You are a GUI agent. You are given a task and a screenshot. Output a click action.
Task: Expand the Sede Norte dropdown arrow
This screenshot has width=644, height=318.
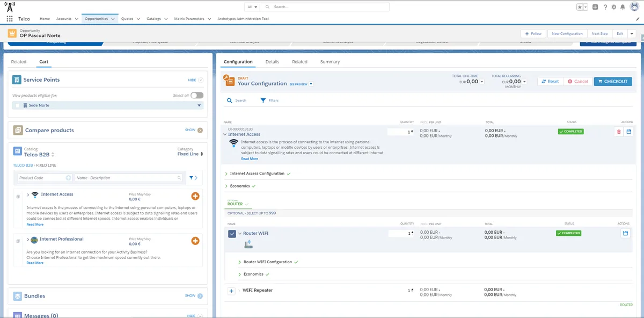(x=200, y=105)
